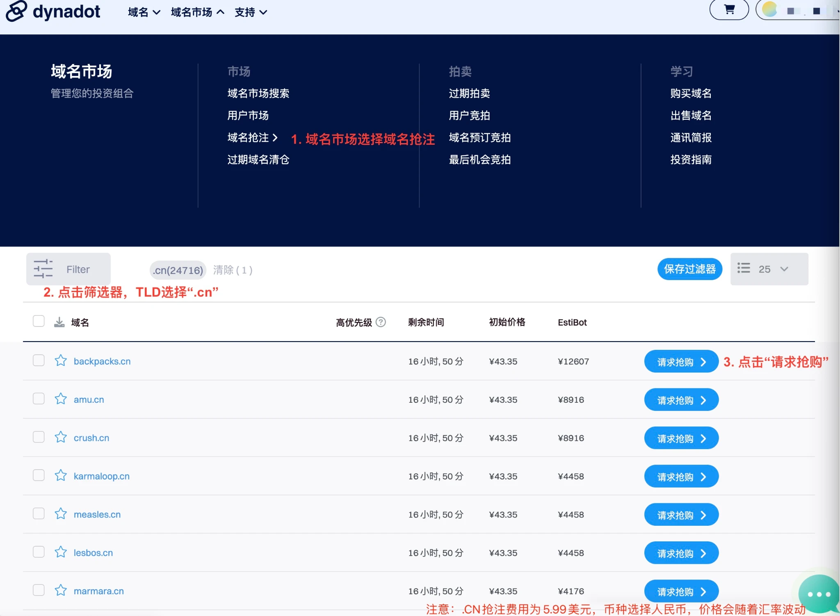Favorite crush.cn with star icon
Image resolution: width=840 pixels, height=616 pixels.
61,437
